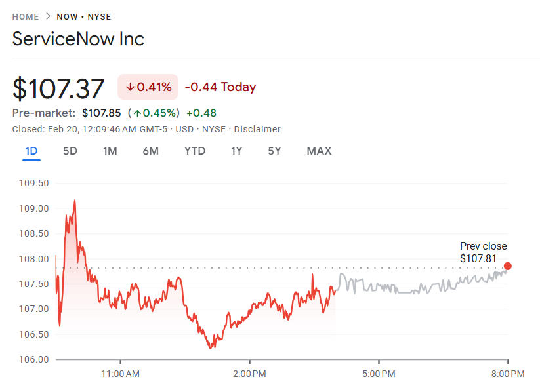View the 1Y chart tab
Screen dimensions: 540x392
[x=236, y=151]
